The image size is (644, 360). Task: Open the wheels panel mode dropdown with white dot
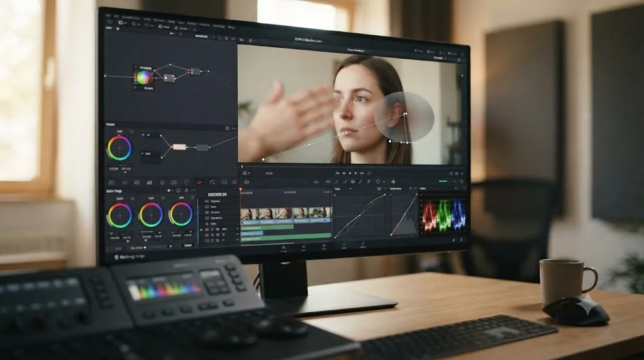(x=170, y=190)
